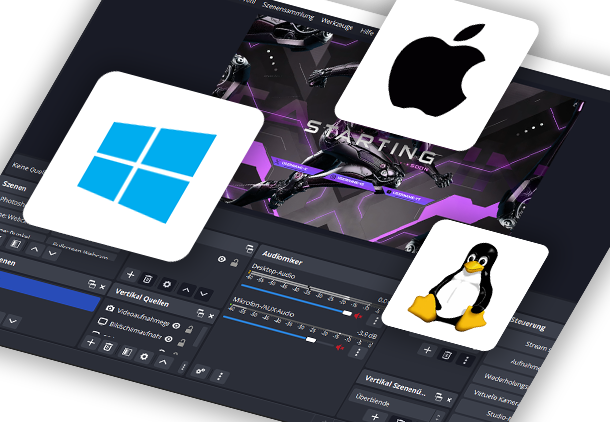This screenshot has height=422, width=610.
Task: Add a source with the plus above Vertikal Quellen
Action: pyautogui.click(x=131, y=275)
